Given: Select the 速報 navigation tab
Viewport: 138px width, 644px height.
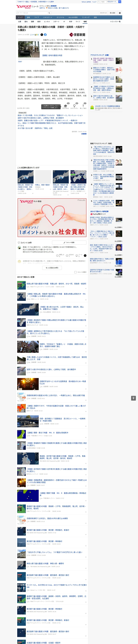Looking at the screenshot, I should (28, 17).
